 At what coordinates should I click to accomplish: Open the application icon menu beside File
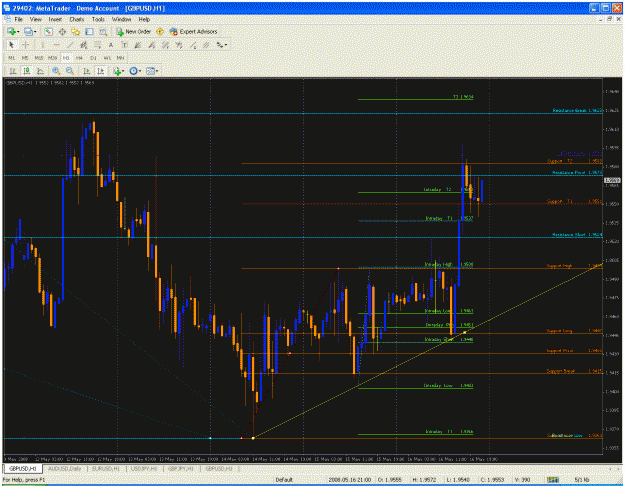pos(7,19)
